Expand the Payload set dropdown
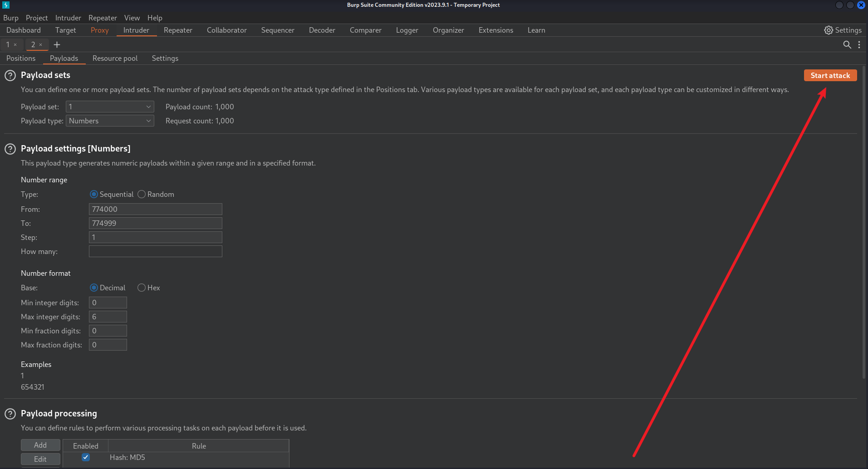Image resolution: width=868 pixels, height=469 pixels. coord(110,107)
